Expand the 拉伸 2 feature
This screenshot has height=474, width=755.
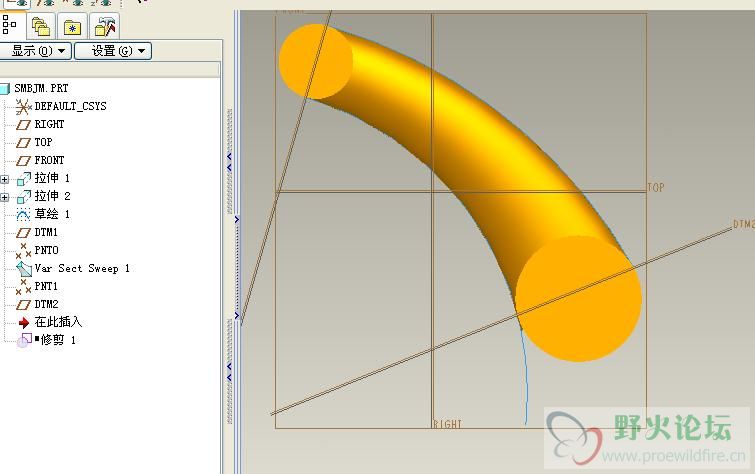tap(4, 197)
